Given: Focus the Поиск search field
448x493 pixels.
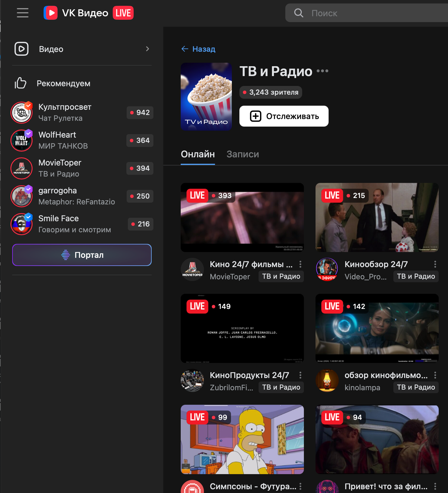Looking at the screenshot, I should click(367, 13).
